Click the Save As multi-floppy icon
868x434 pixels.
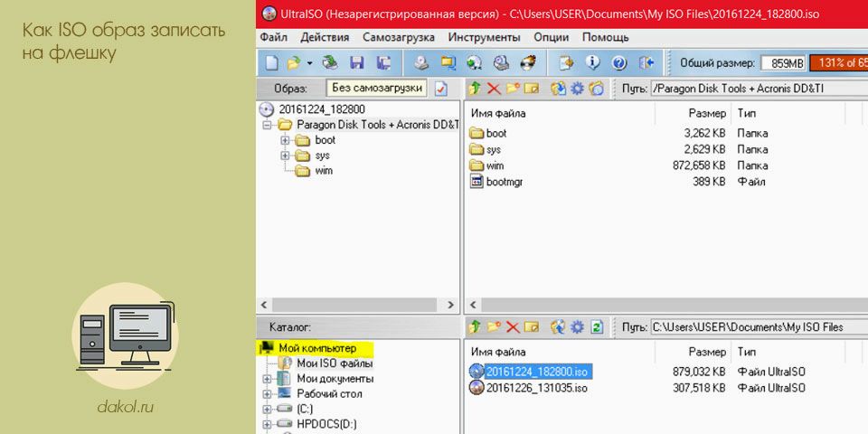pyautogui.click(x=383, y=62)
